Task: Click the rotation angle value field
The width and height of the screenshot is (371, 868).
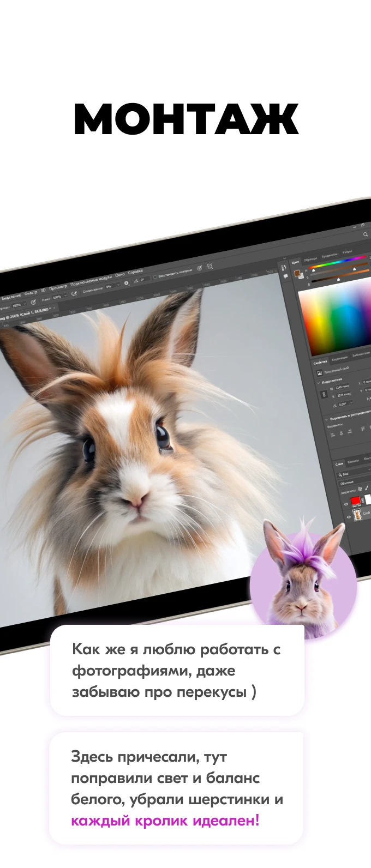Action: click(x=343, y=404)
